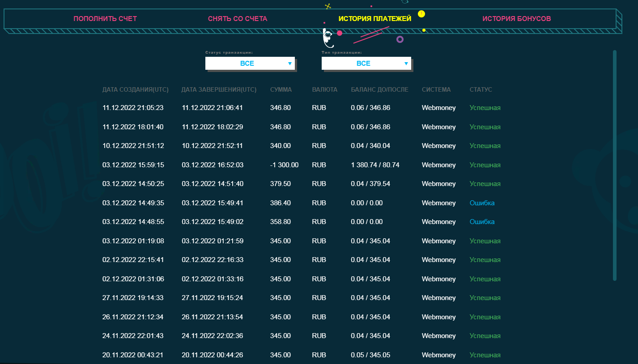638x364 pixels.
Task: Click the vertical scrollbar of the payment list
Action: tap(614, 165)
